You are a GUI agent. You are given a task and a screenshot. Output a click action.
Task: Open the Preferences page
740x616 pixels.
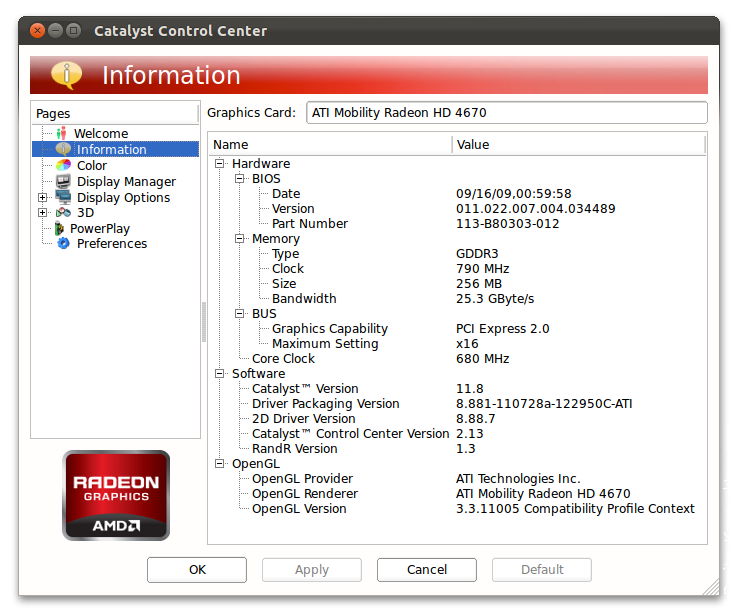112,244
